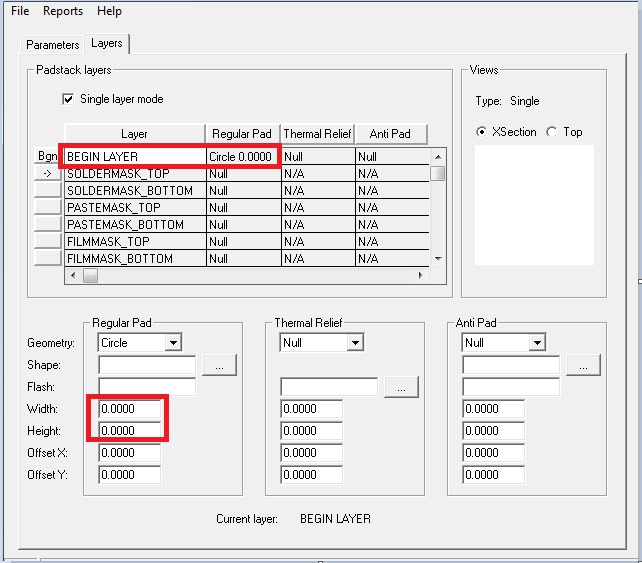Click the Regular Pad column header
The height and width of the screenshot is (563, 642).
click(x=242, y=134)
